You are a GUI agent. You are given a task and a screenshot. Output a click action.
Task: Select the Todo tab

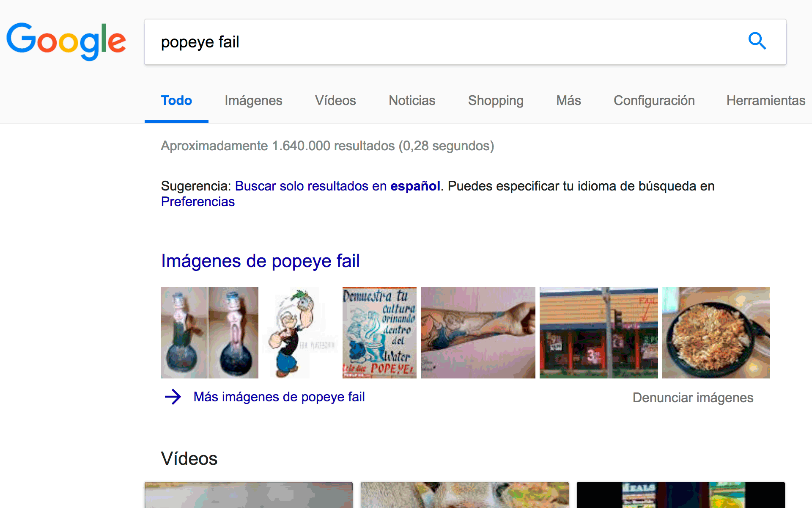[176, 101]
